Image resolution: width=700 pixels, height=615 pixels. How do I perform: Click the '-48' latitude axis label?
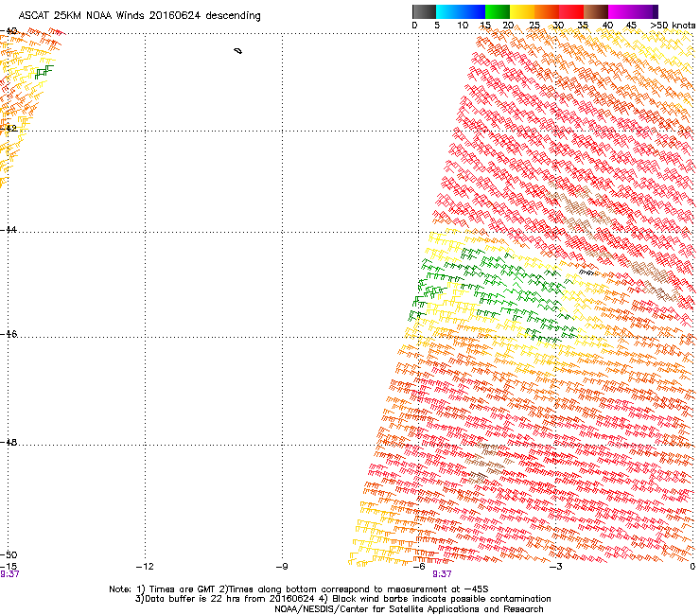click(x=9, y=442)
